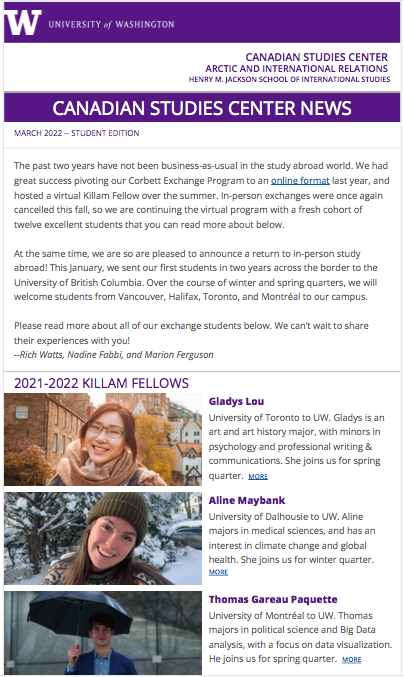Click the Thomas Gareau Paquette name heading
The image size is (404, 677).
273,599
